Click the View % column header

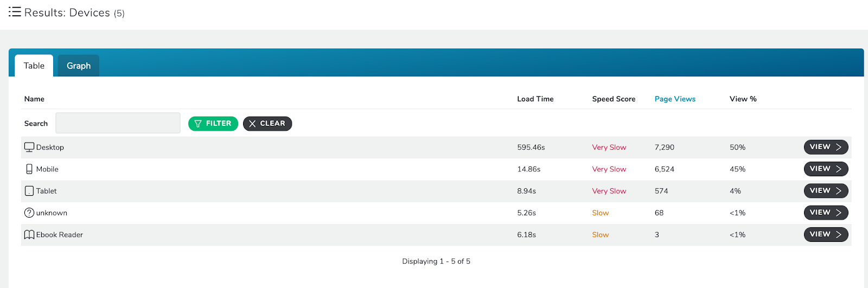click(743, 99)
